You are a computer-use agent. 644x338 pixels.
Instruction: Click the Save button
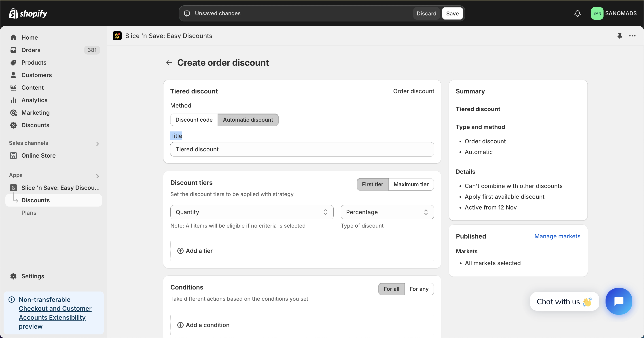point(452,13)
